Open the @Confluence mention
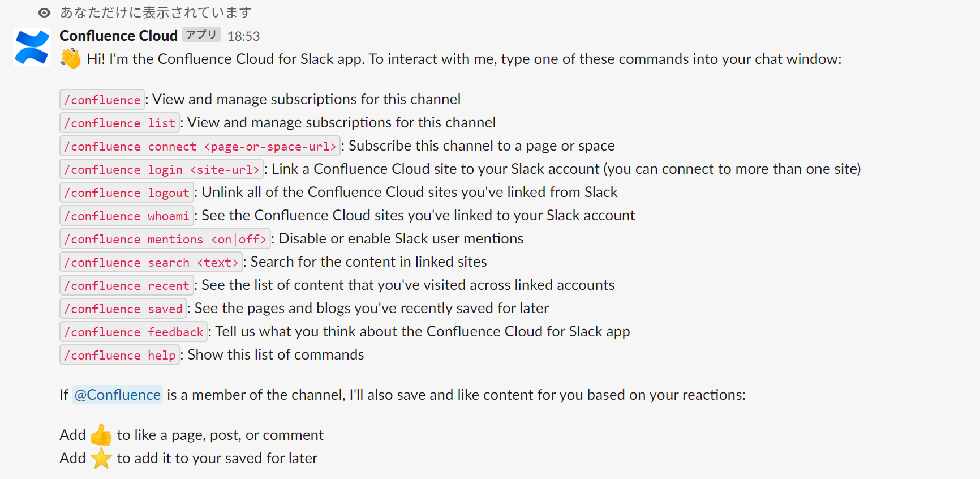Image resolution: width=980 pixels, height=479 pixels. [118, 395]
